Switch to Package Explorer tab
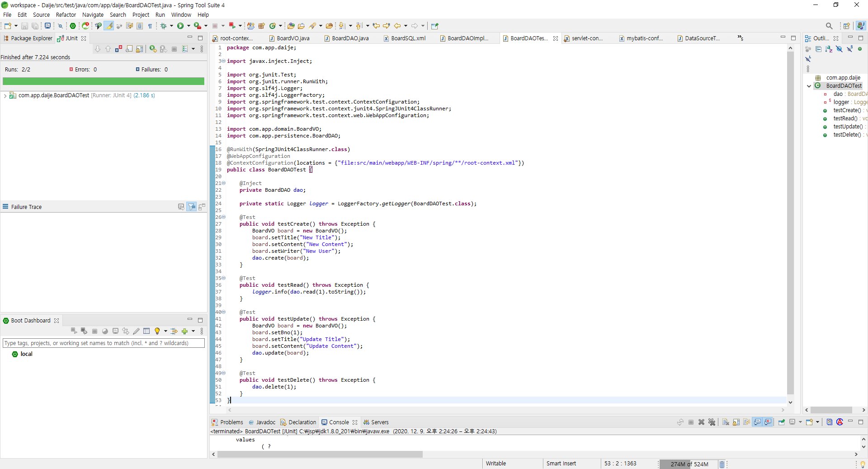868x469 pixels. [x=28, y=38]
